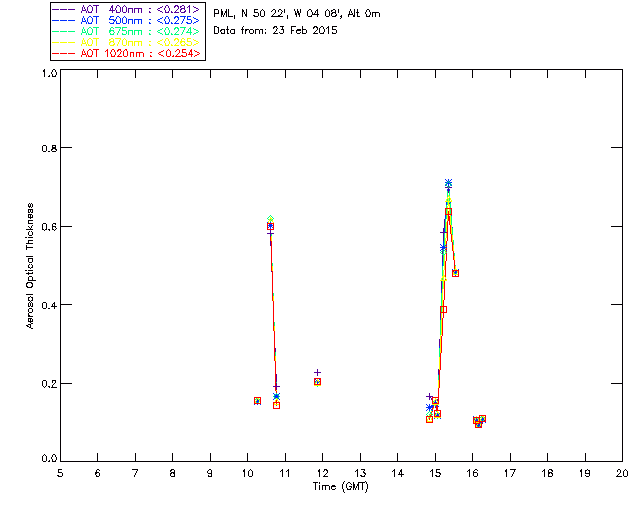Viewport: 640px width, 512px height.
Task: Click the isolated purple plus marker near hour 12
Action: (317, 372)
